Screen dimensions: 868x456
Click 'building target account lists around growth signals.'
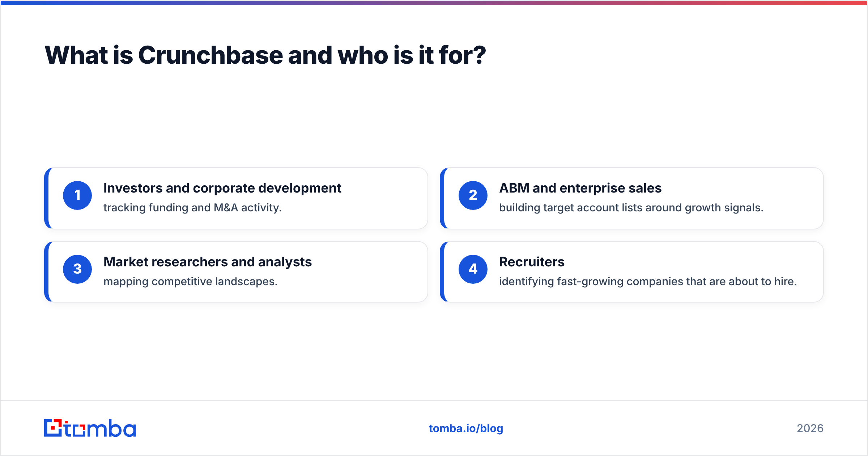(631, 208)
